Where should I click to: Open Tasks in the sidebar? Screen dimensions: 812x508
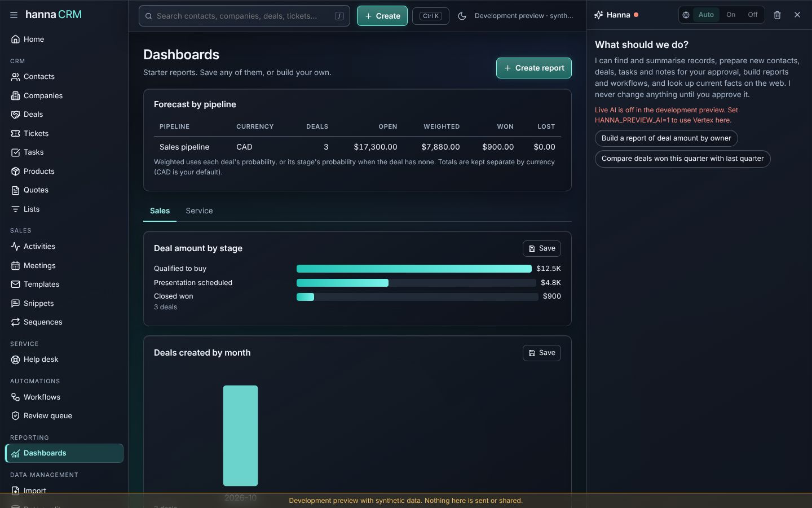(64, 152)
